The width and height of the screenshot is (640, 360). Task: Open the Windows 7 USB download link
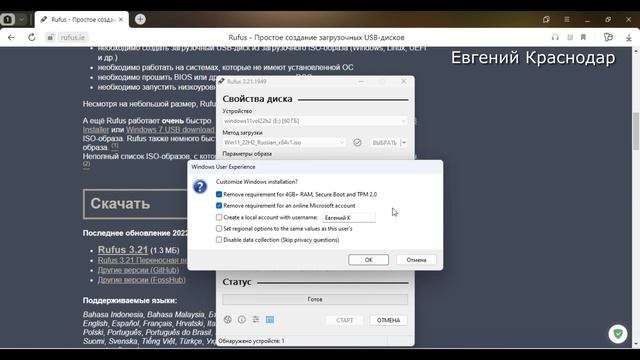170,130
